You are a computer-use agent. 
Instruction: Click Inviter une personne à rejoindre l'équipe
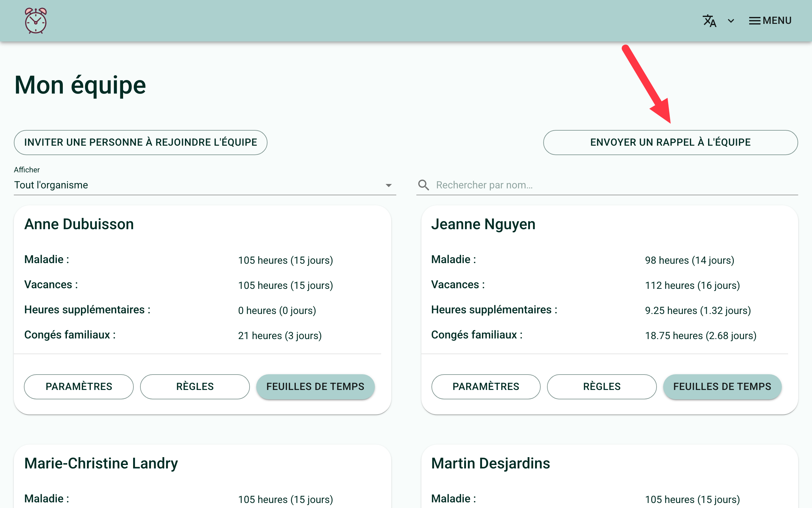pos(140,143)
